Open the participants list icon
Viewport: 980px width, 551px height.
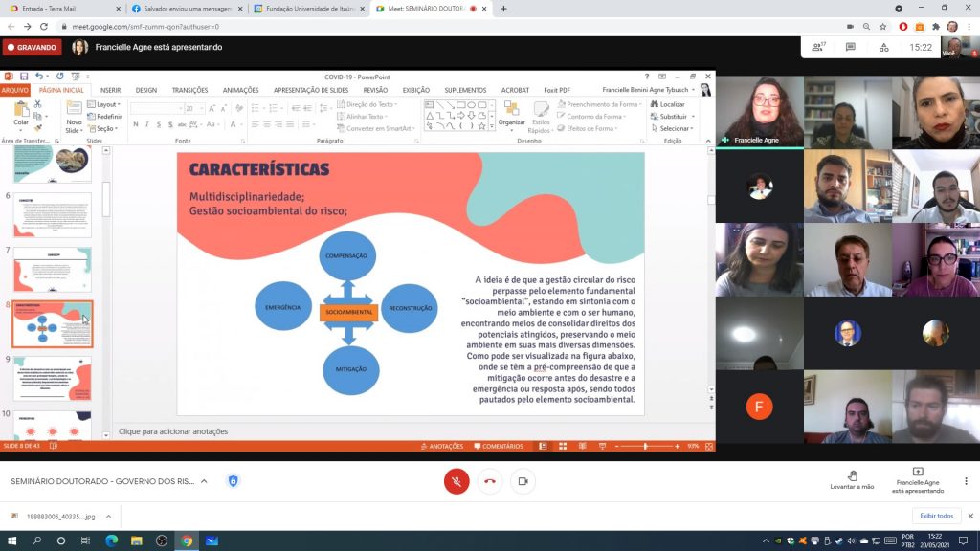pos(818,46)
